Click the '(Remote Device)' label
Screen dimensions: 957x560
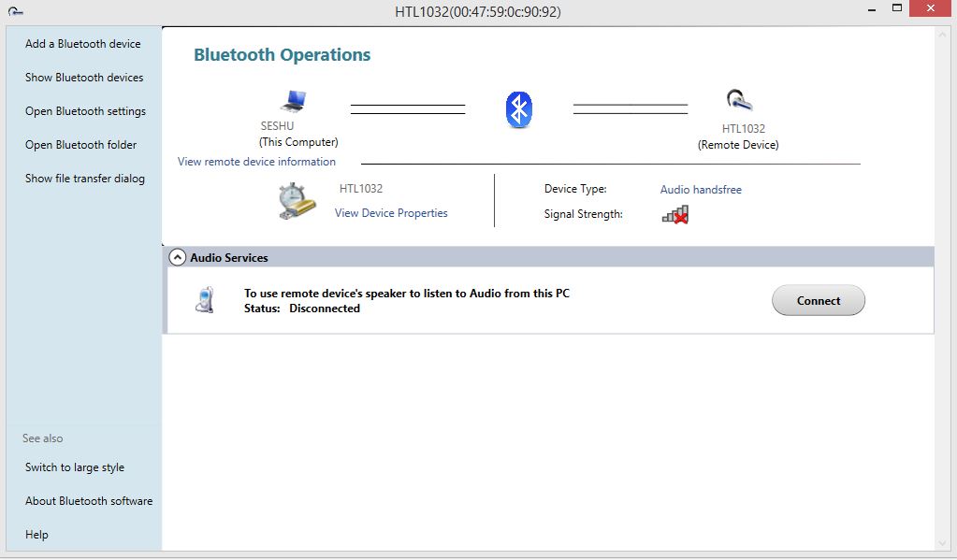[x=738, y=145]
